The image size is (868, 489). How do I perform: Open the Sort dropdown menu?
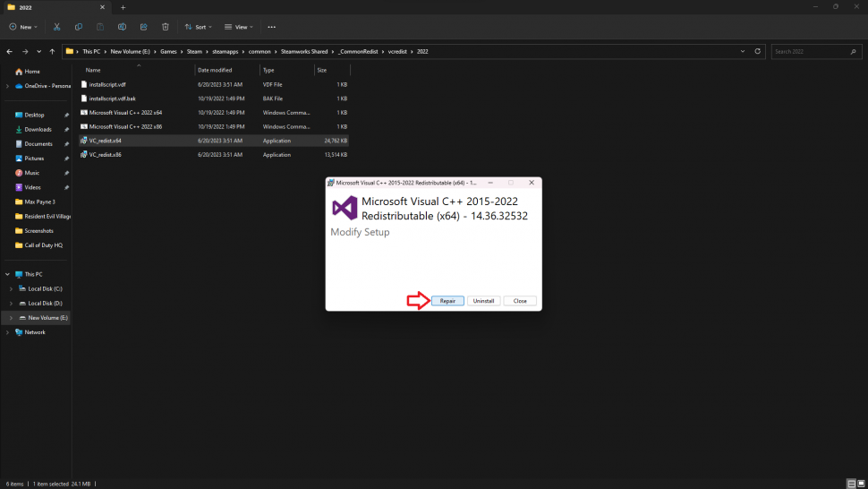198,27
